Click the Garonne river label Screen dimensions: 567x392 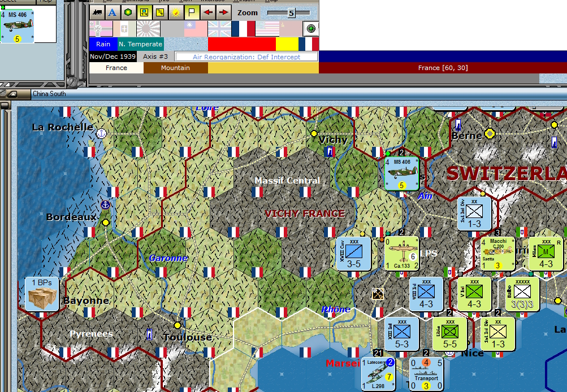(x=168, y=258)
